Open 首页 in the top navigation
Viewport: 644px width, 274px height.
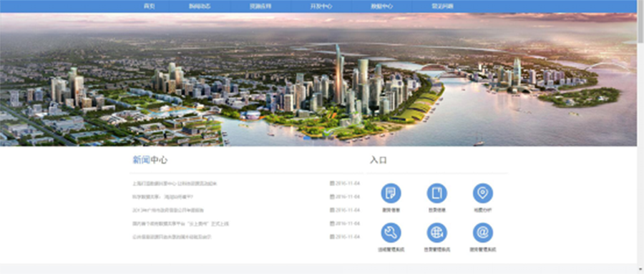[x=150, y=6]
